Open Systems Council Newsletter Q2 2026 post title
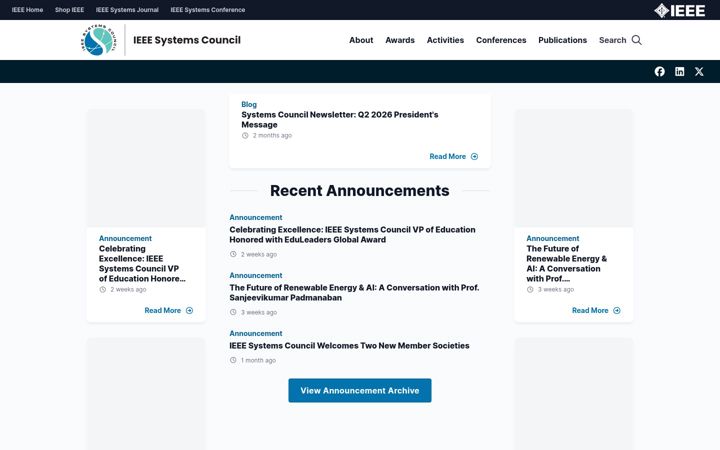Image resolution: width=720 pixels, height=450 pixels. tap(340, 119)
